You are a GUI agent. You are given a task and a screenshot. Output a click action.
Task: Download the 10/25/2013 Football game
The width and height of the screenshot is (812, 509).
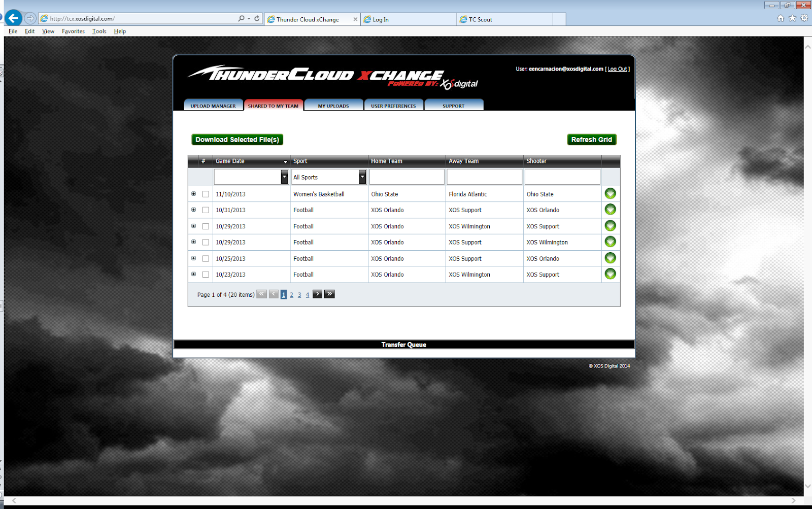point(610,258)
